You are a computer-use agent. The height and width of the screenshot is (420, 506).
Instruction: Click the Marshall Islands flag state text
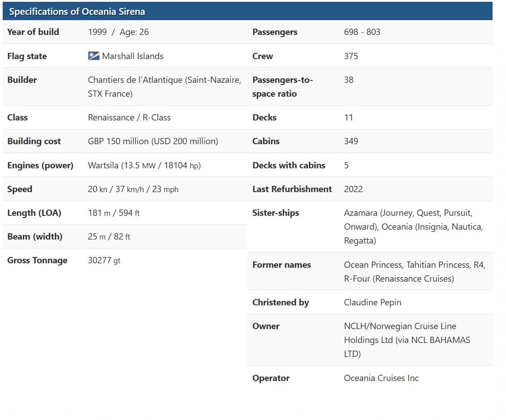(133, 56)
